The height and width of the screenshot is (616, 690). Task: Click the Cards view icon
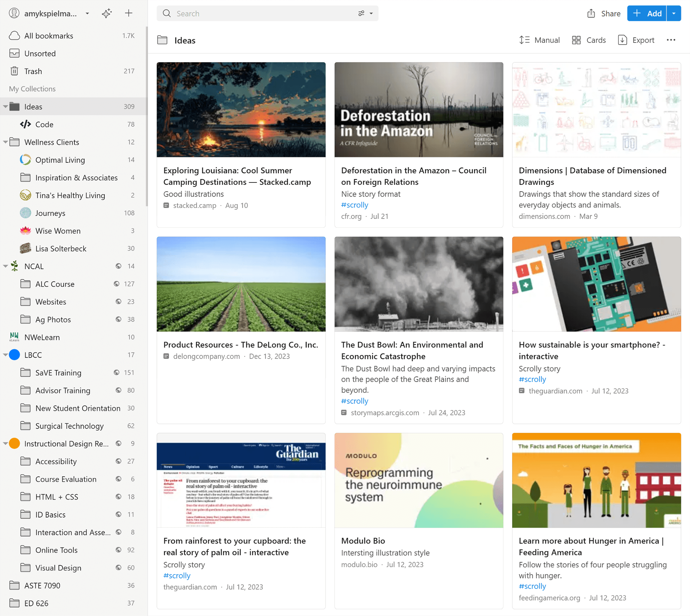(x=576, y=40)
